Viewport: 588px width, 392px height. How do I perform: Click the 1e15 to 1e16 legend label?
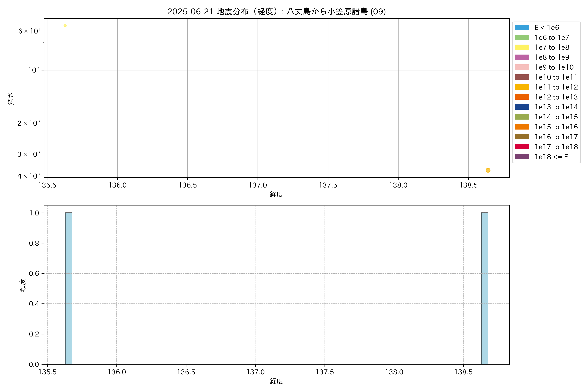coord(556,127)
